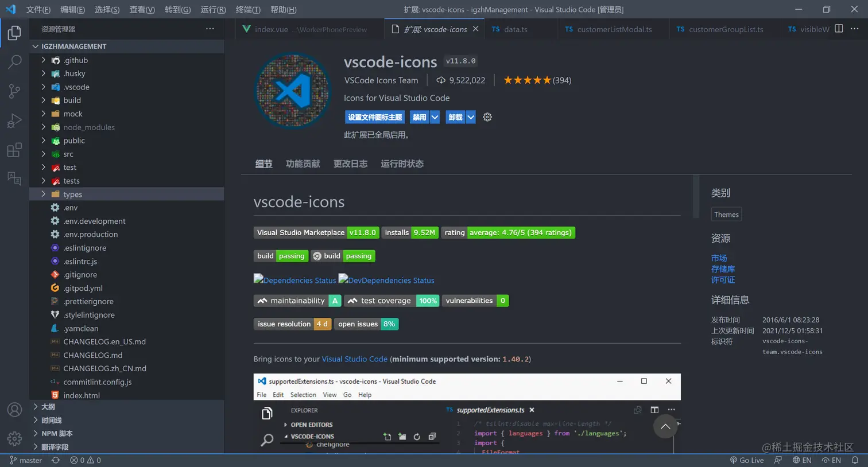Expand the Outline (大纲) section
This screenshot has width=868, height=467.
(x=126, y=407)
